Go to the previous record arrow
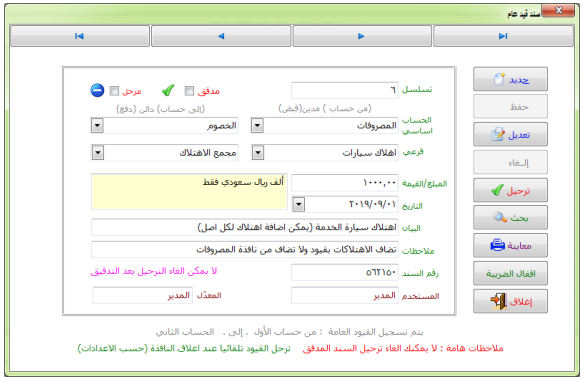This screenshot has height=378, width=584. pyautogui.click(x=221, y=36)
